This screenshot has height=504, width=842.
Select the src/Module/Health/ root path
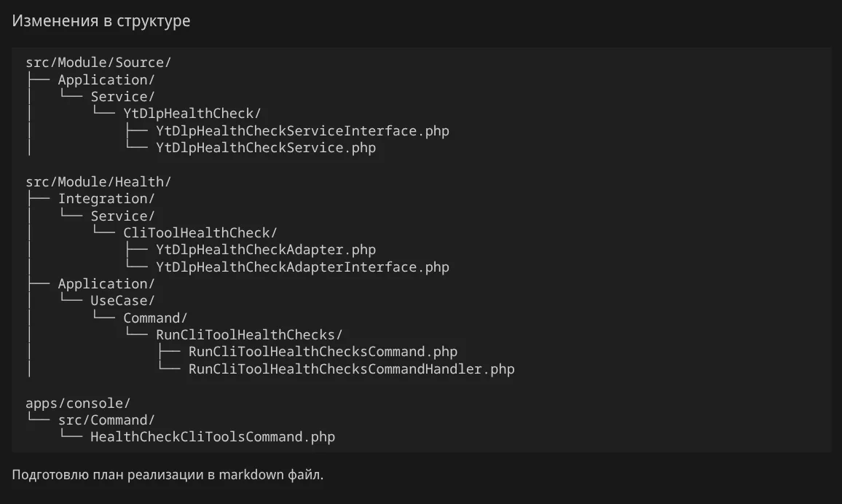coord(98,182)
